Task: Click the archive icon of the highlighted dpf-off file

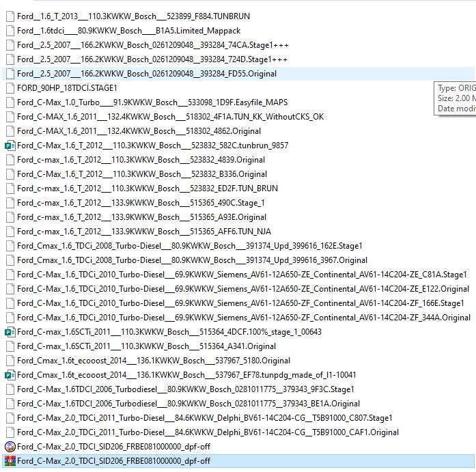Action: click(x=10, y=461)
